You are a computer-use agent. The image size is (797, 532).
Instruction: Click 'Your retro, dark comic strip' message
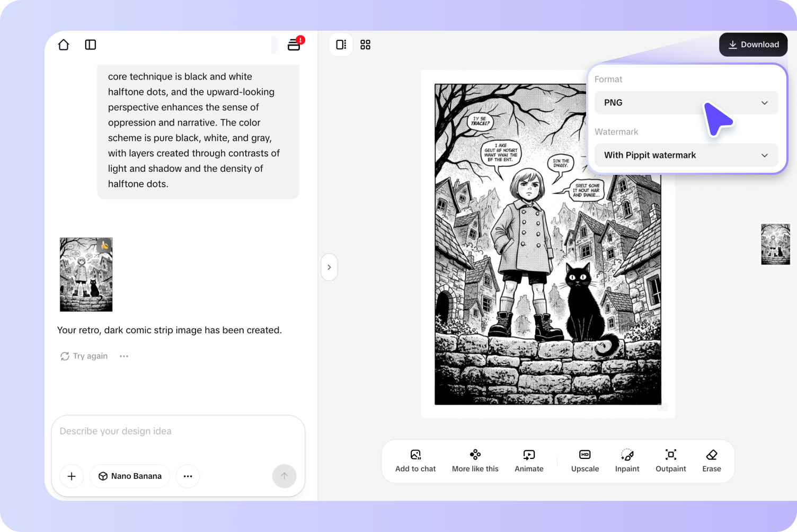point(170,330)
